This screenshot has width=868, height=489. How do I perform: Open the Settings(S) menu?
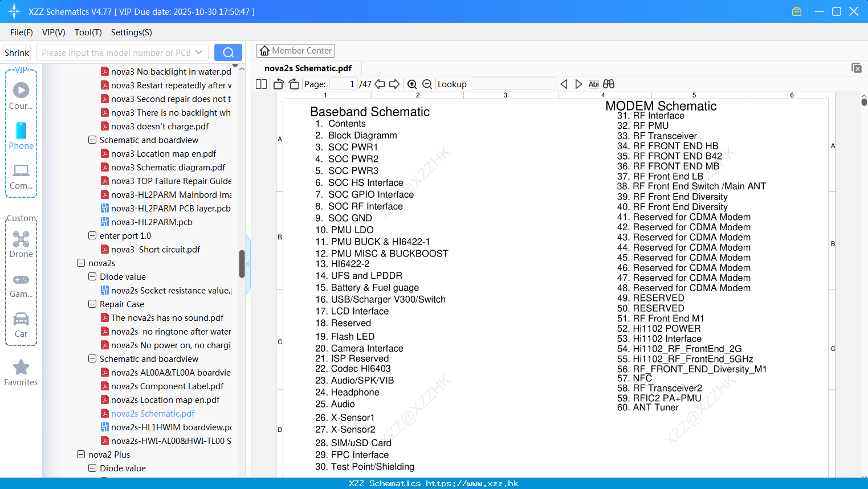coord(132,32)
